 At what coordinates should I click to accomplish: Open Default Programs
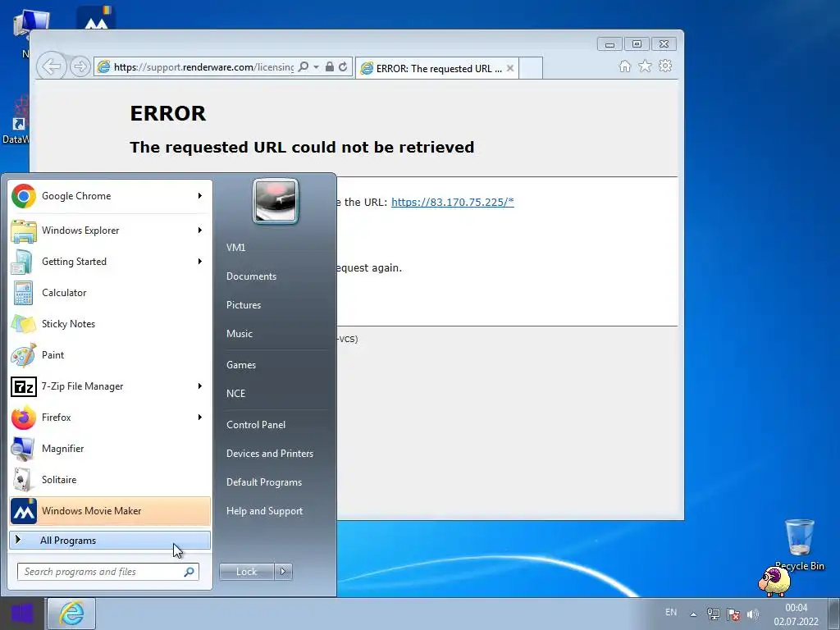(264, 482)
